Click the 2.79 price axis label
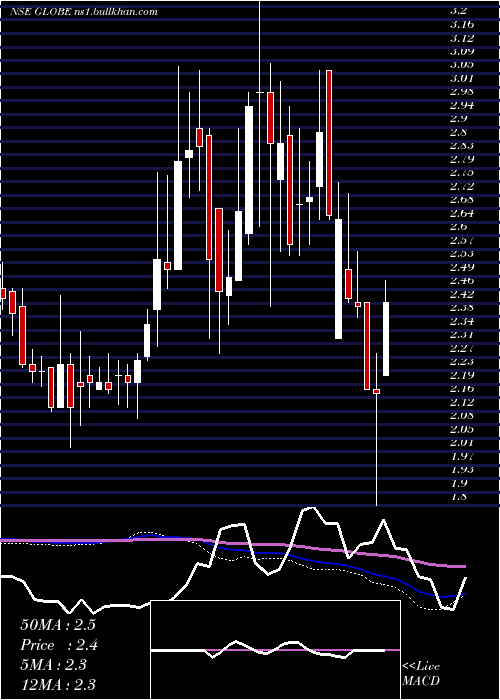The width and height of the screenshot is (500, 700). pyautogui.click(x=462, y=159)
